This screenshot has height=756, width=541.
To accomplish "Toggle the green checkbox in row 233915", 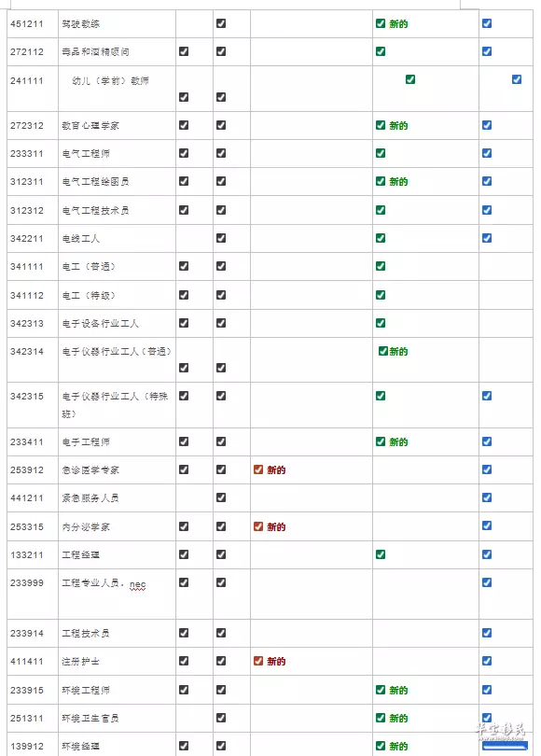I will (x=380, y=690).
